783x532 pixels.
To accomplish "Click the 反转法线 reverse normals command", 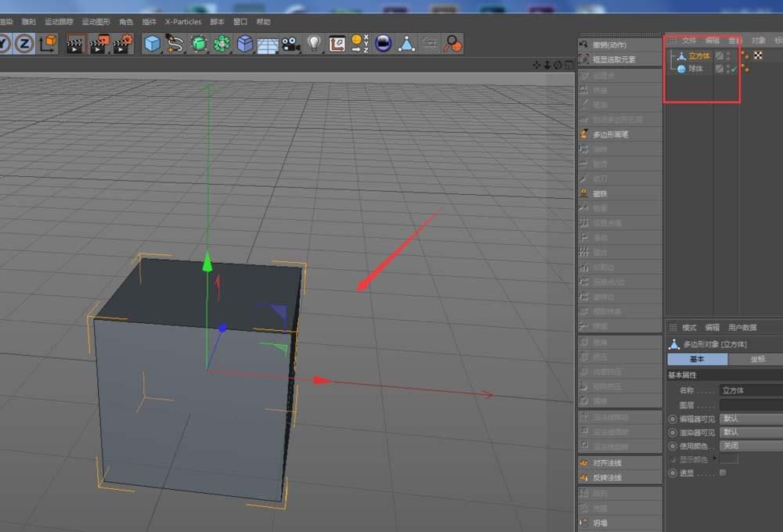I will [x=622, y=476].
